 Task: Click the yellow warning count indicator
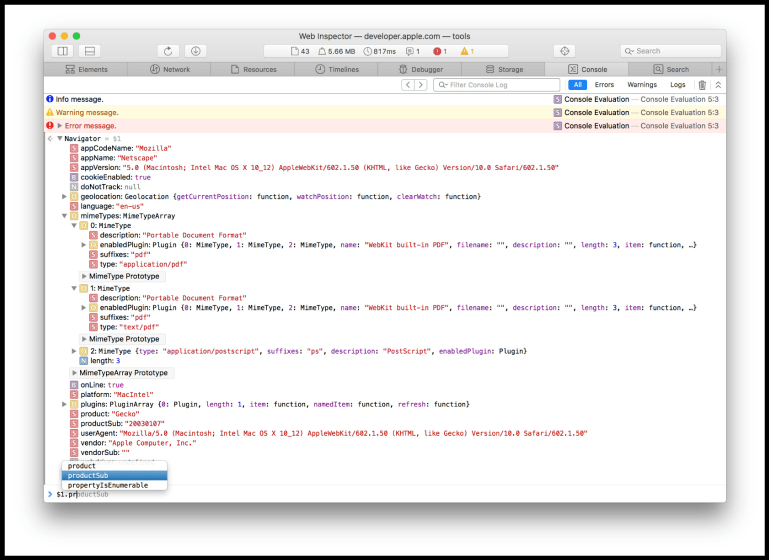click(467, 51)
